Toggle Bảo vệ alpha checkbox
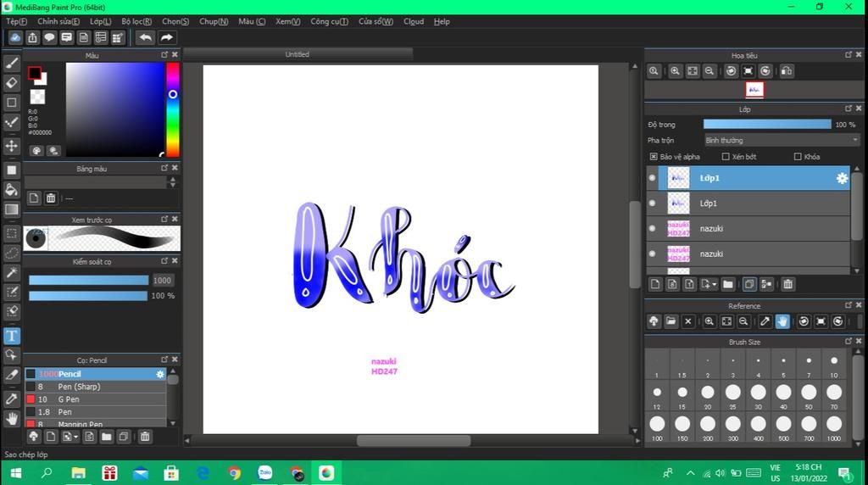Screen dimensions: 868x485 point(654,157)
